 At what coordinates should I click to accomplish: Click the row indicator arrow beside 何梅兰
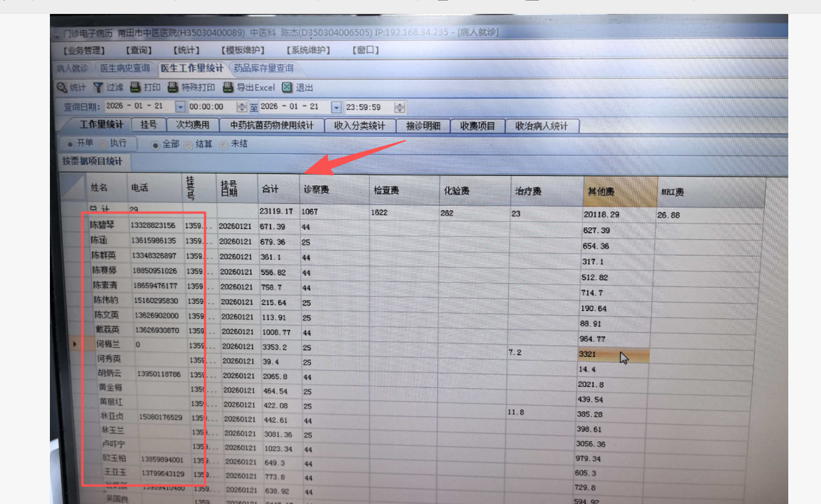[x=75, y=344]
